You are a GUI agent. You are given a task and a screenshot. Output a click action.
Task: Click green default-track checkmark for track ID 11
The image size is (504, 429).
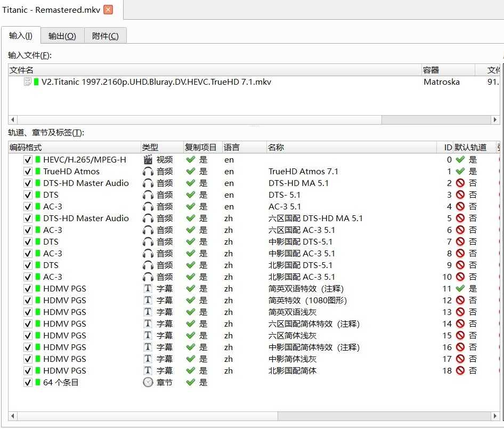(461, 288)
